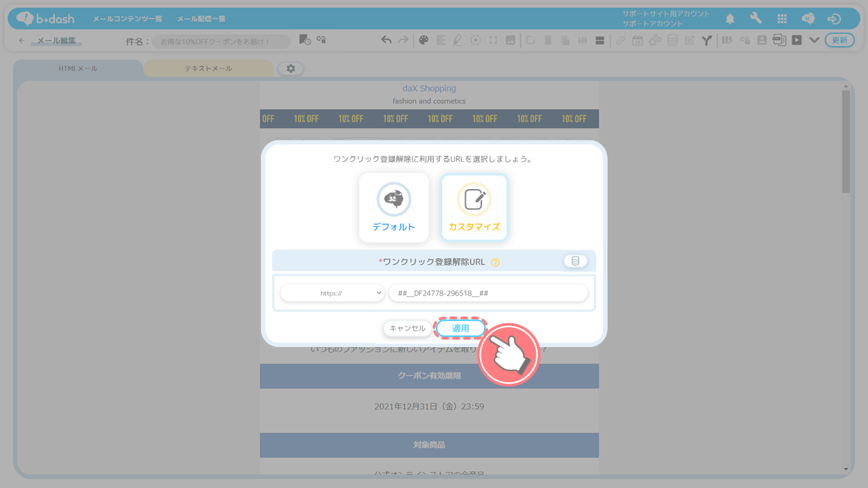Viewport: 868px width, 488px height.
Task: Open the https:// protocol dropdown
Action: coord(332,293)
